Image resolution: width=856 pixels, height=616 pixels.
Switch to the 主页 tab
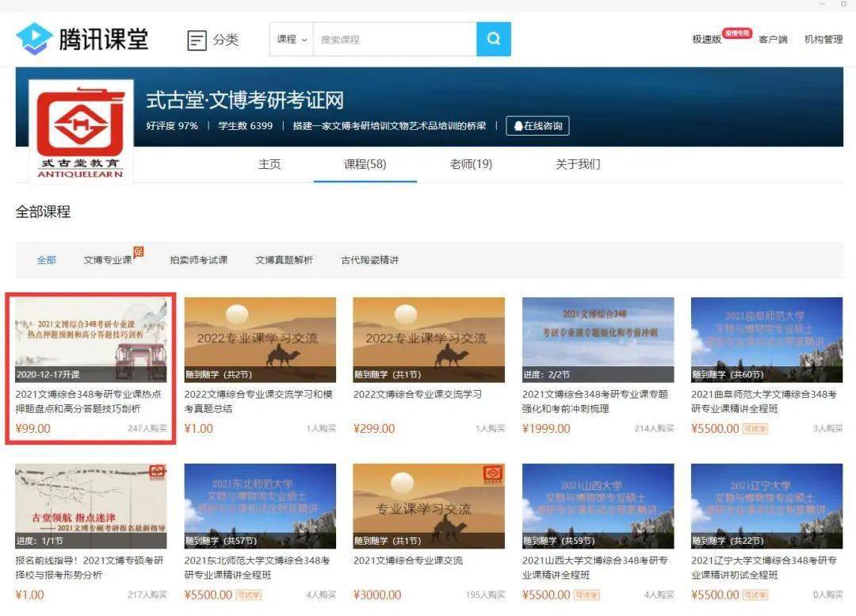tap(269, 165)
